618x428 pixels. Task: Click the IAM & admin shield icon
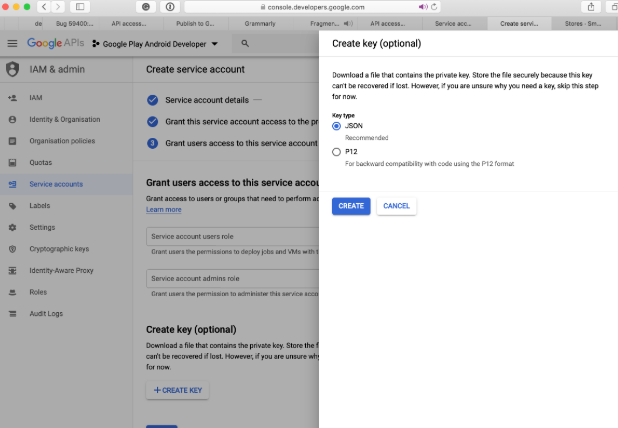[x=13, y=69]
